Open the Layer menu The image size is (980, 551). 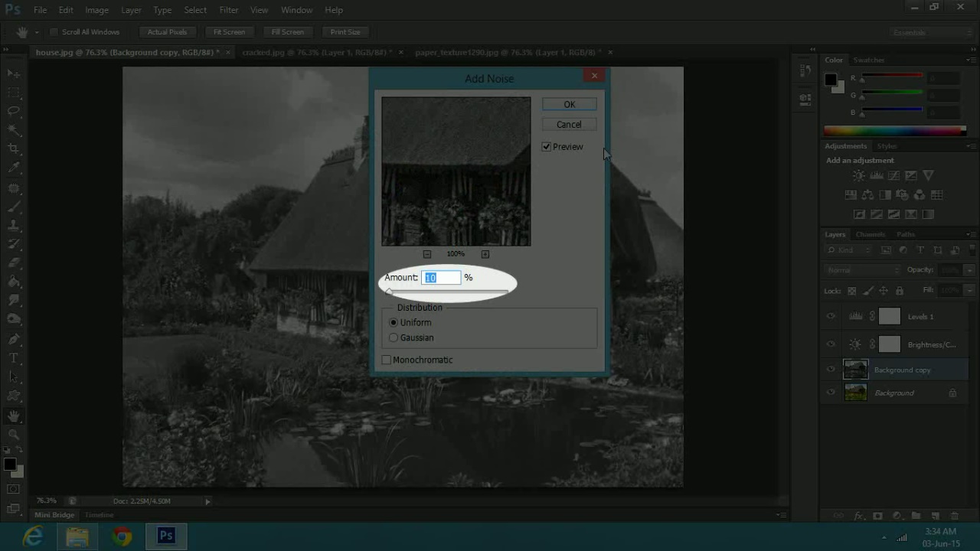131,10
